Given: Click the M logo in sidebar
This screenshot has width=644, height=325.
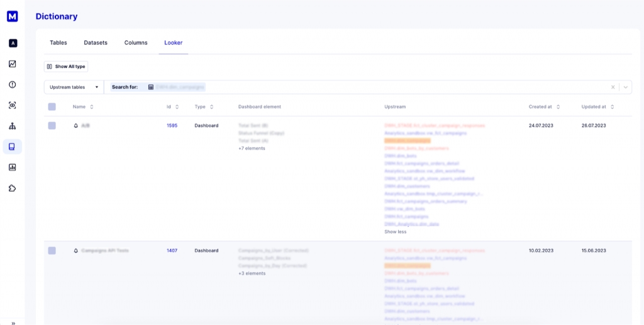Looking at the screenshot, I should [x=13, y=16].
